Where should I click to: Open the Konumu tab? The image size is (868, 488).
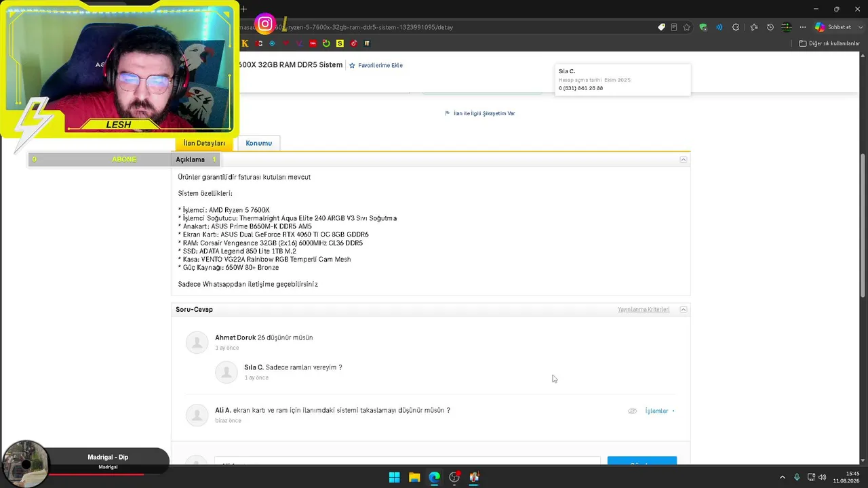[258, 143]
